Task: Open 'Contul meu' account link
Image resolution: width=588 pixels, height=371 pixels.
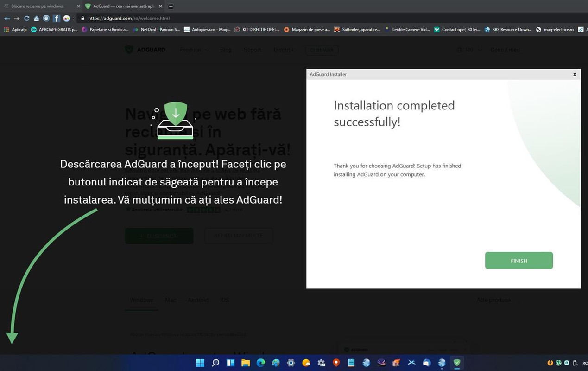Action: [x=505, y=50]
